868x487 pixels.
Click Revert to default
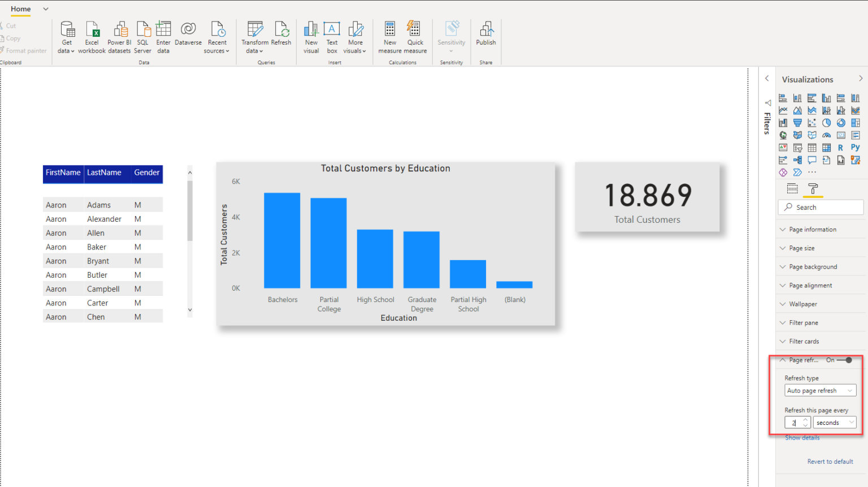click(x=830, y=461)
